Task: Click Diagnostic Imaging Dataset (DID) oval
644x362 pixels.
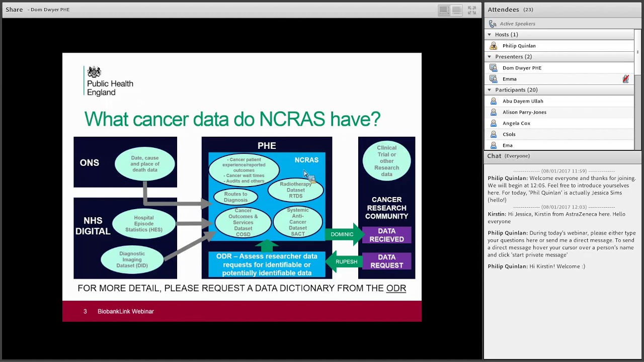Action: (x=132, y=259)
